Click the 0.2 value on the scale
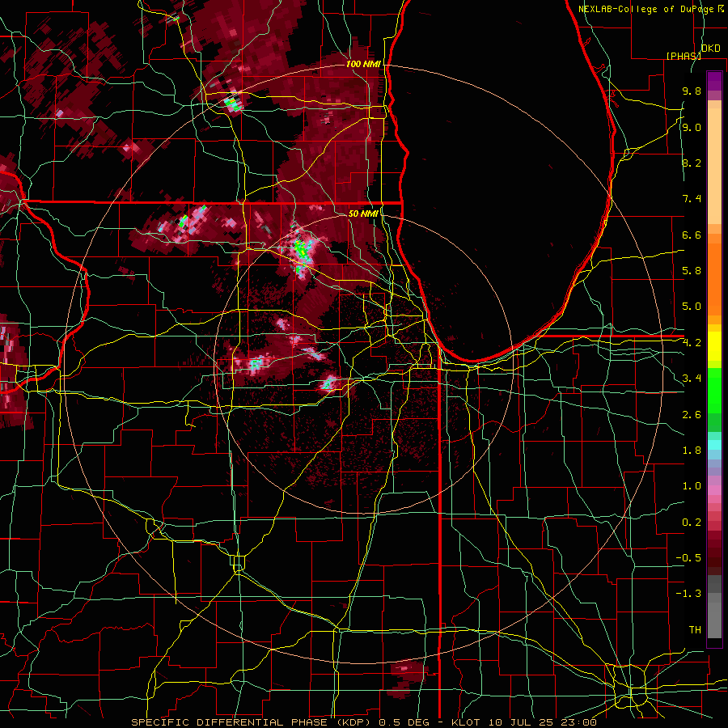 pos(692,523)
